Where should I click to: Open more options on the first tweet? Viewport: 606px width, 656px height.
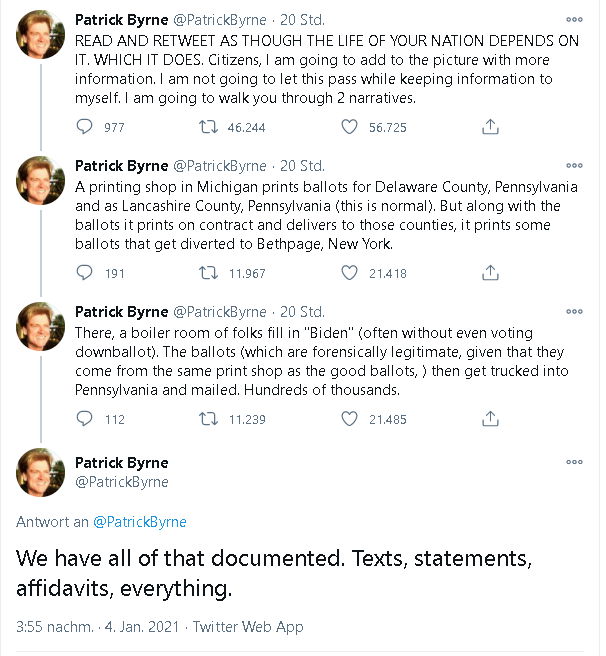[x=574, y=19]
